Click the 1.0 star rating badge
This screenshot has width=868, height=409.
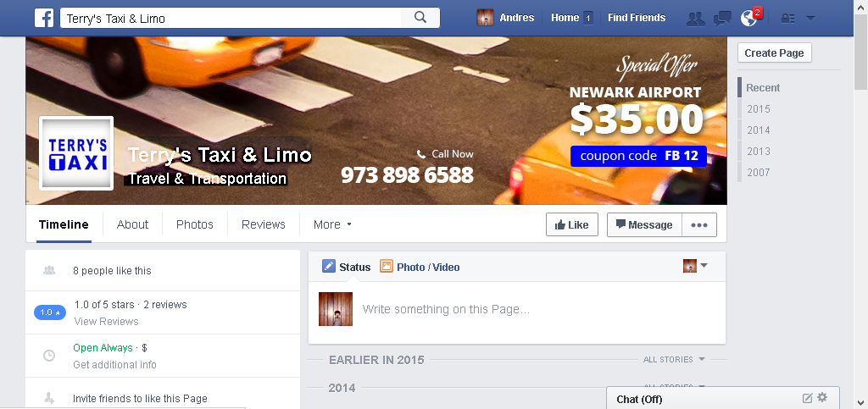[x=50, y=312]
